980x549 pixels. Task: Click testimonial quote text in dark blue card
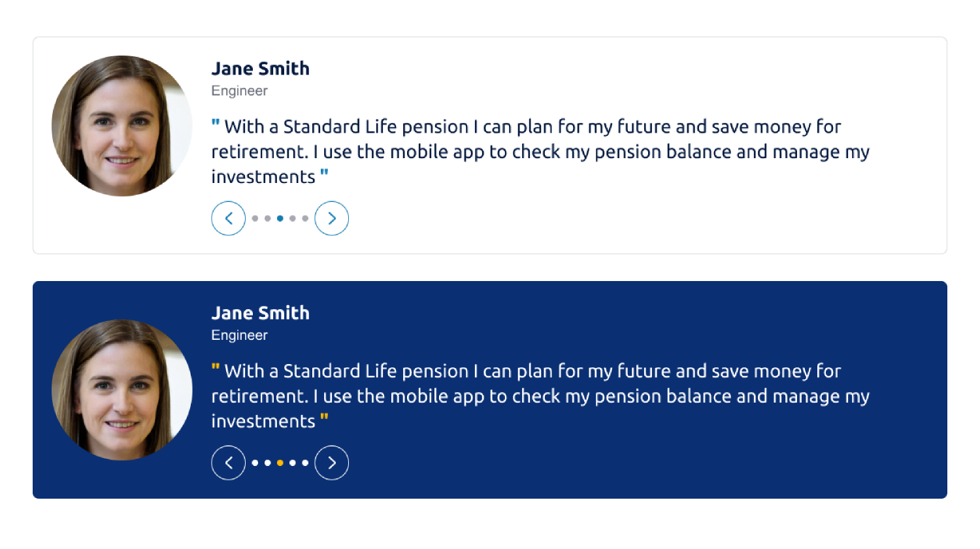(x=540, y=396)
